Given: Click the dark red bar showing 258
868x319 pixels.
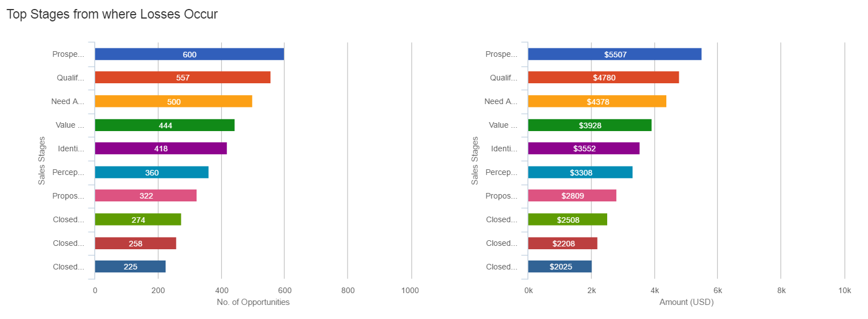Looking at the screenshot, I should (135, 243).
